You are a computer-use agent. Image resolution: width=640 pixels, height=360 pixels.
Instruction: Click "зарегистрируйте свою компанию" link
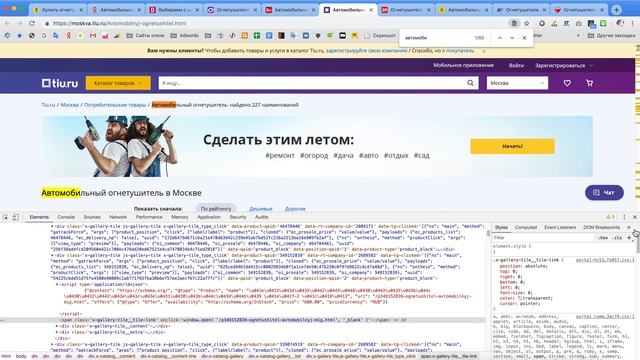tap(367, 51)
